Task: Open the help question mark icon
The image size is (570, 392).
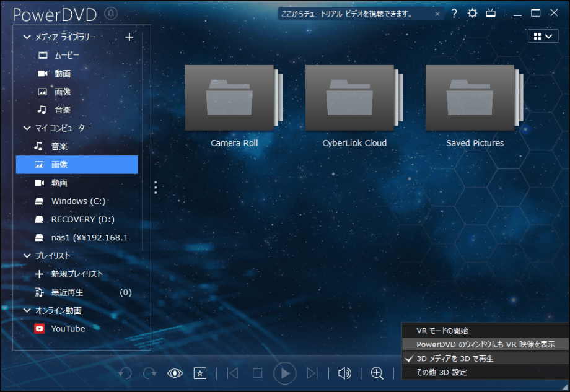Action: (x=454, y=14)
